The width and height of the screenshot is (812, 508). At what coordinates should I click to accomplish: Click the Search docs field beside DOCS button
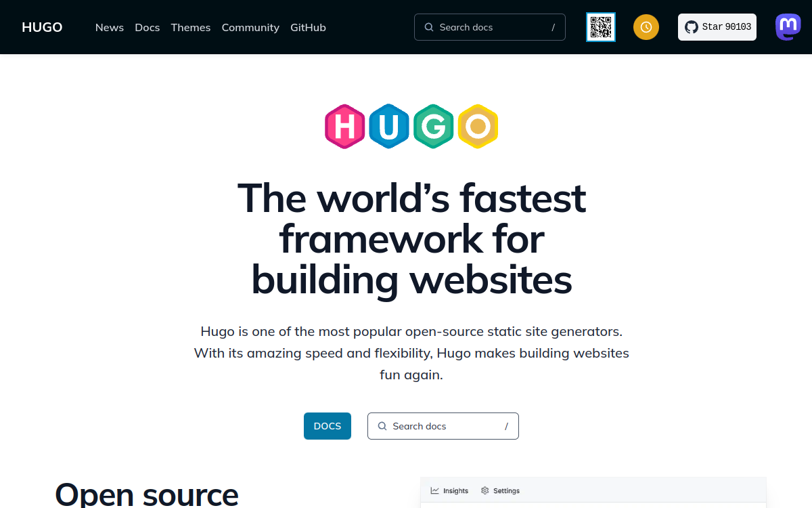point(443,426)
